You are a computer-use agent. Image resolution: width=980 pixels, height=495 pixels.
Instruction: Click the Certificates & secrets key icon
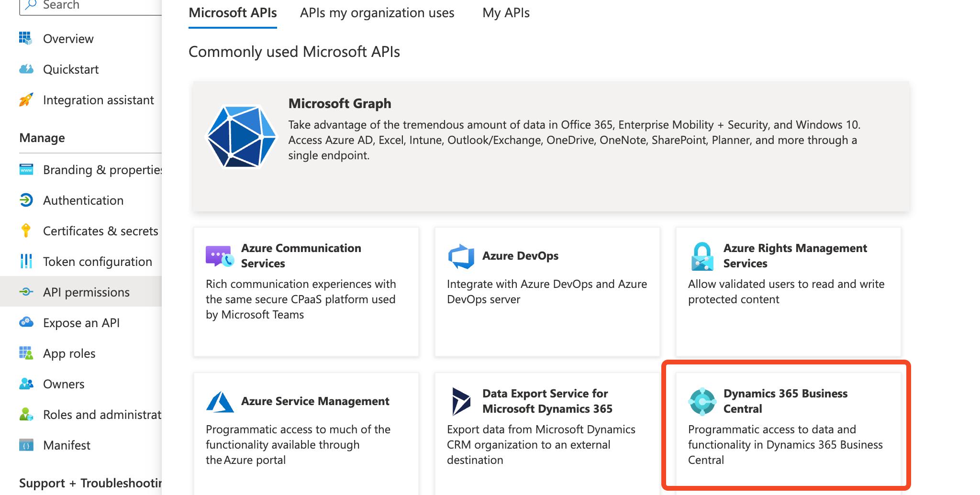(26, 231)
